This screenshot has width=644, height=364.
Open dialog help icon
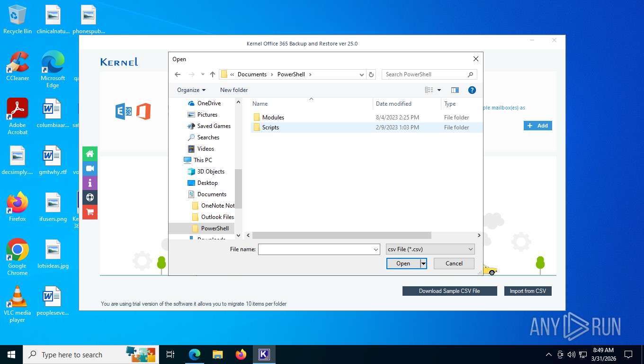pyautogui.click(x=472, y=90)
